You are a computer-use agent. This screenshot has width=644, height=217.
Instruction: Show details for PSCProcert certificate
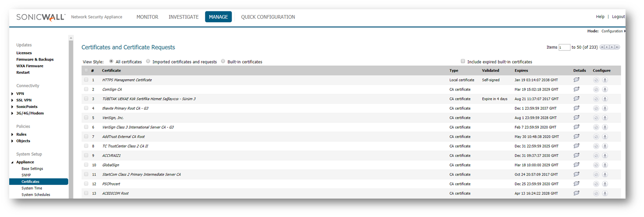[x=576, y=184]
